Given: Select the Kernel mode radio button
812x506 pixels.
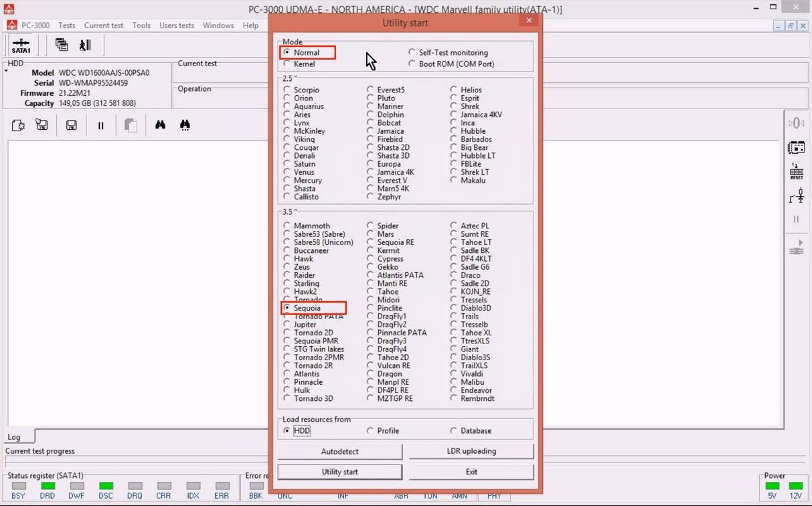Looking at the screenshot, I should coord(287,64).
